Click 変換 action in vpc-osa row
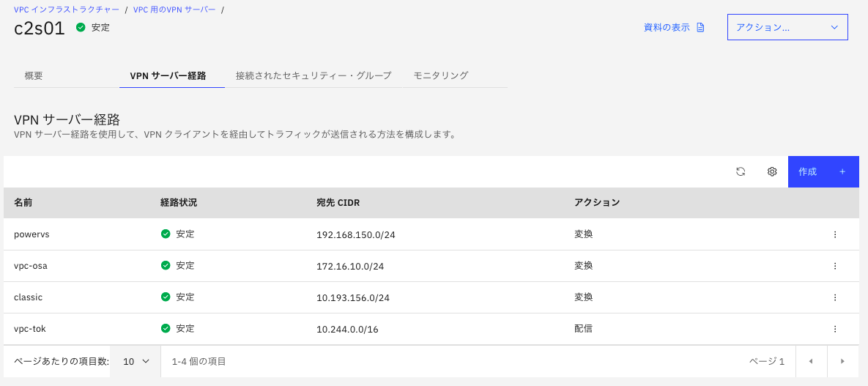 (x=584, y=266)
